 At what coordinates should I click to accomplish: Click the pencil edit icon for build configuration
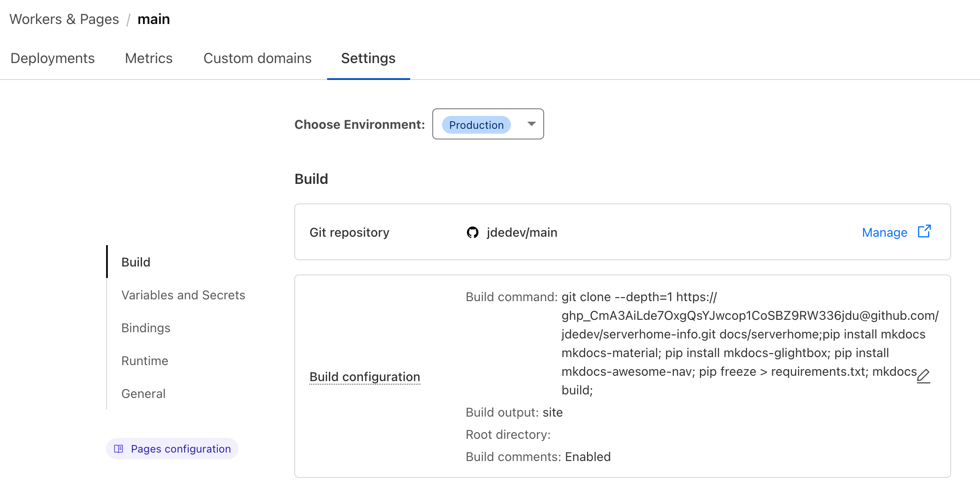[923, 376]
